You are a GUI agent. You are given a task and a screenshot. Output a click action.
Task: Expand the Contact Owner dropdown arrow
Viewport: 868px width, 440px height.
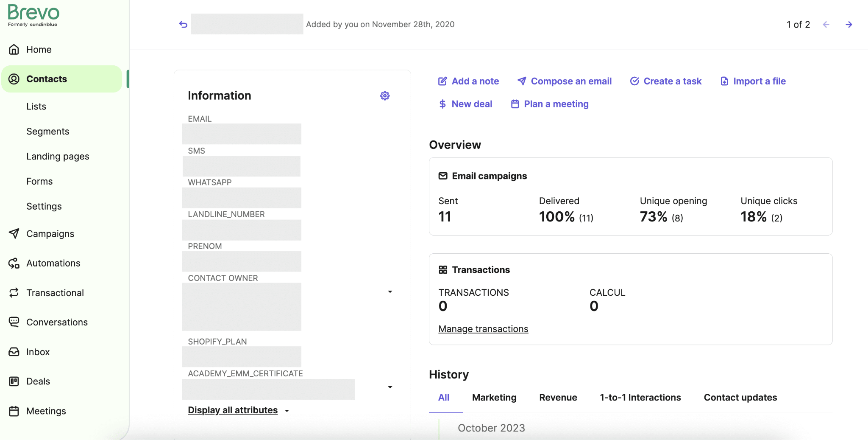(x=390, y=292)
